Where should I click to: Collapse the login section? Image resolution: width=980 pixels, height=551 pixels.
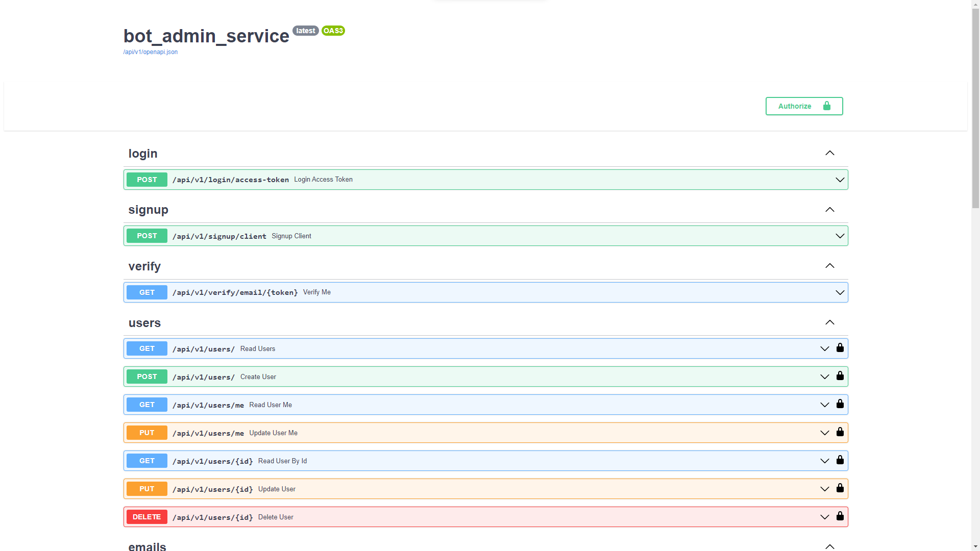(x=829, y=153)
